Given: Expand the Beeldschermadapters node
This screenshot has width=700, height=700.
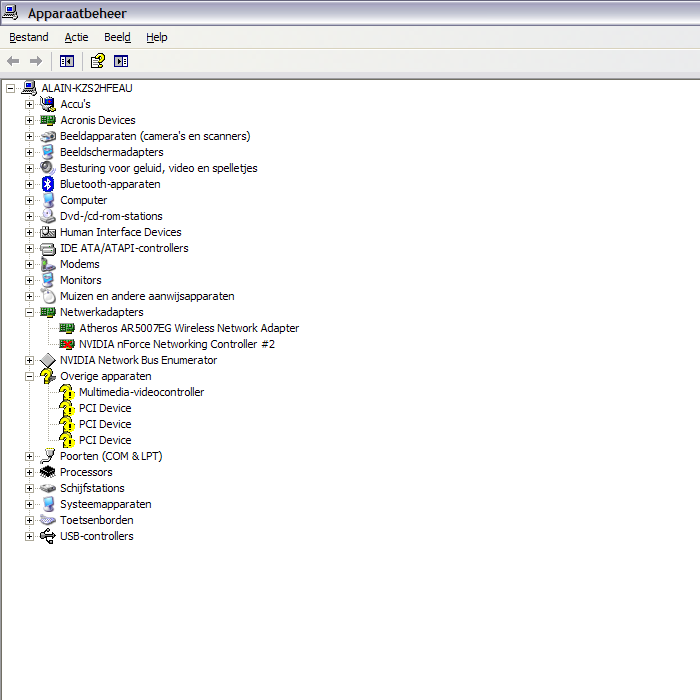Looking at the screenshot, I should click(x=29, y=152).
